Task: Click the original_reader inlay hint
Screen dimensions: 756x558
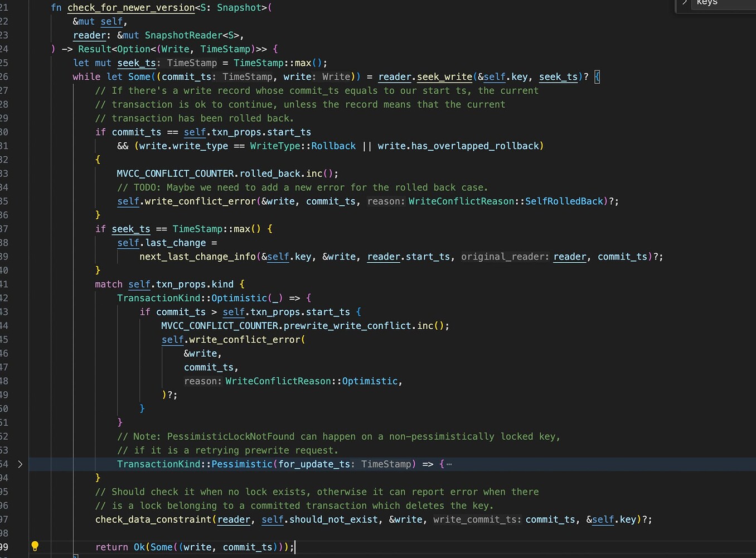Action: pos(505,257)
